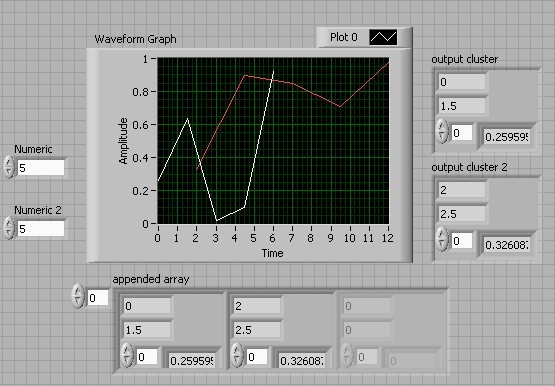Click the Time axis maximum label 12

(x=388, y=238)
